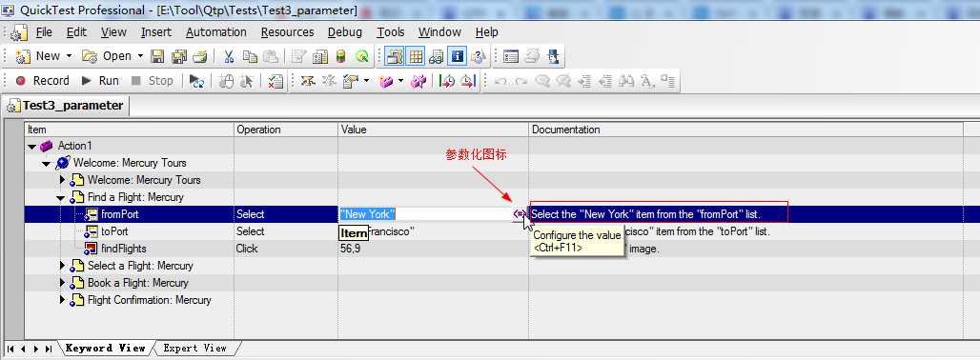Click the split action double pink icon
Viewport: 980px width, 360px height.
click(419, 81)
